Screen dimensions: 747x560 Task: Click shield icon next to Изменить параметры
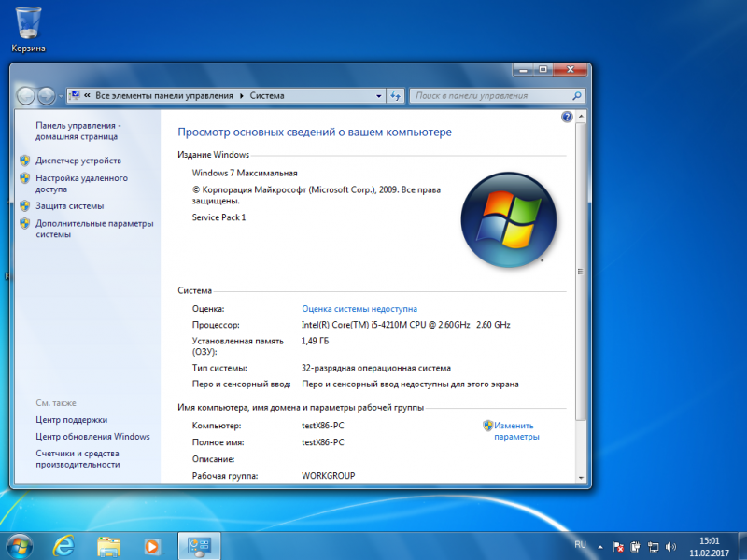pos(487,426)
